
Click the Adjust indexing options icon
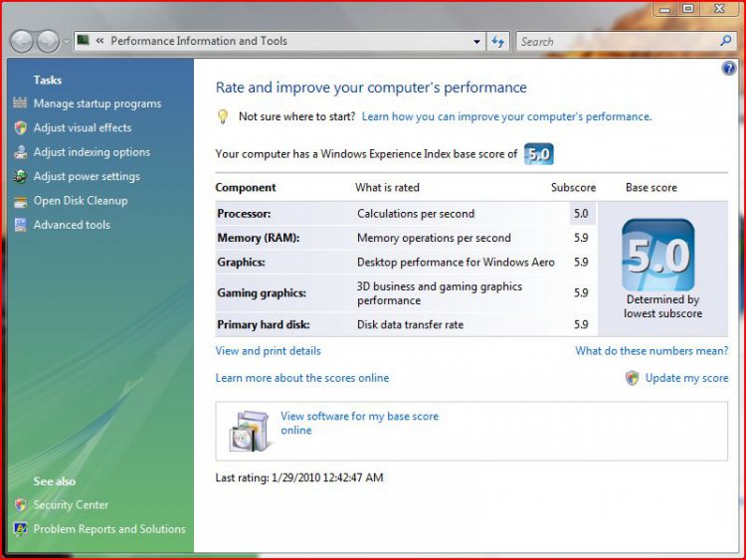[20, 152]
